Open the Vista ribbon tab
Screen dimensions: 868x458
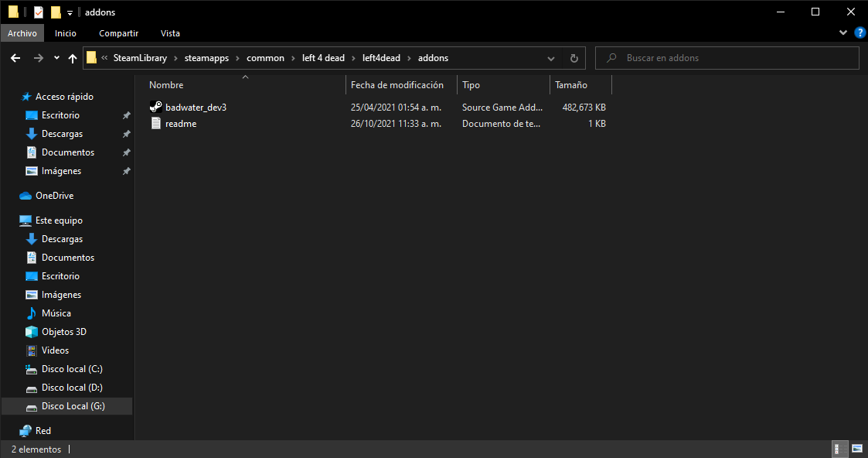pyautogui.click(x=170, y=33)
